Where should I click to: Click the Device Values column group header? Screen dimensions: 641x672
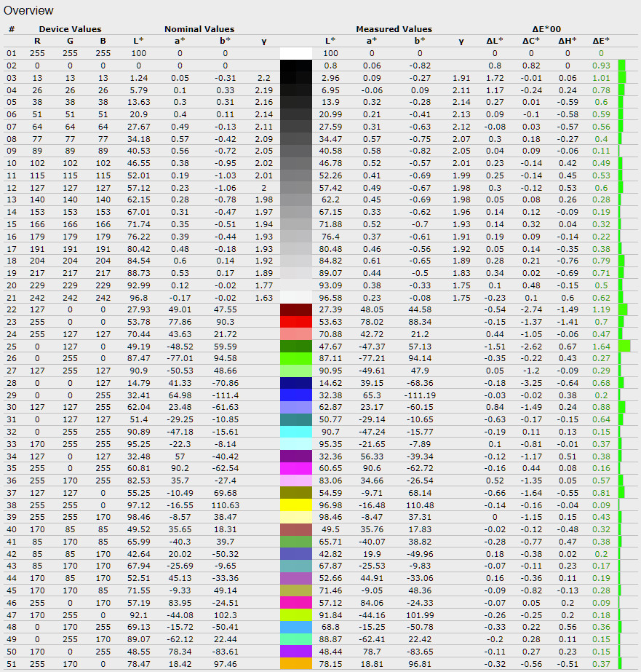coord(70,29)
